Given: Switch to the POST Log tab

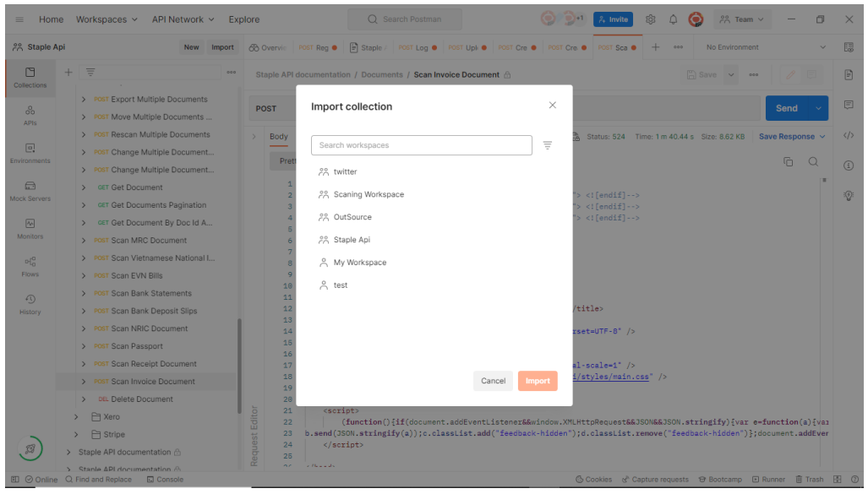Looking at the screenshot, I should point(418,47).
